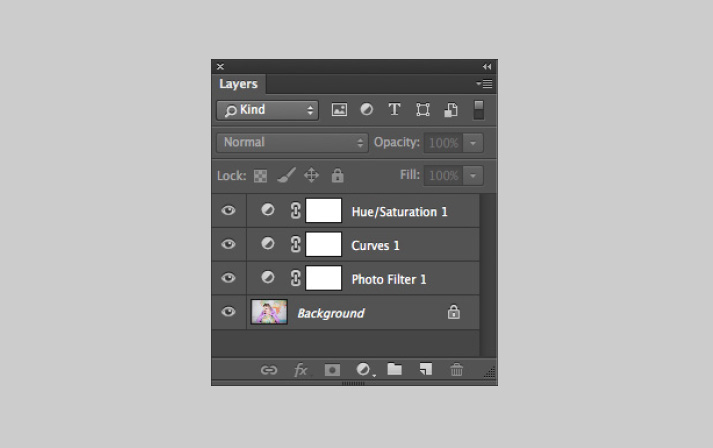
Task: Select the Photo Filter 1 mask thumbnail
Action: 323,278
